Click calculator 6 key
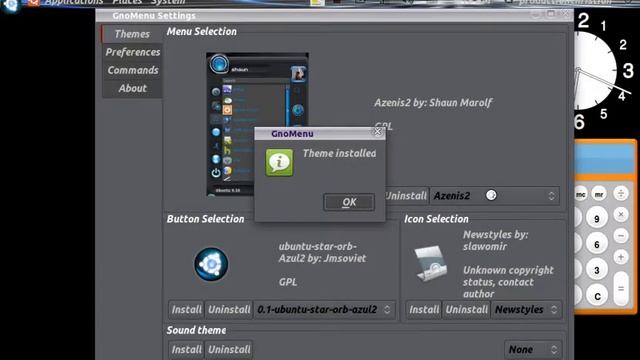 tap(597, 244)
